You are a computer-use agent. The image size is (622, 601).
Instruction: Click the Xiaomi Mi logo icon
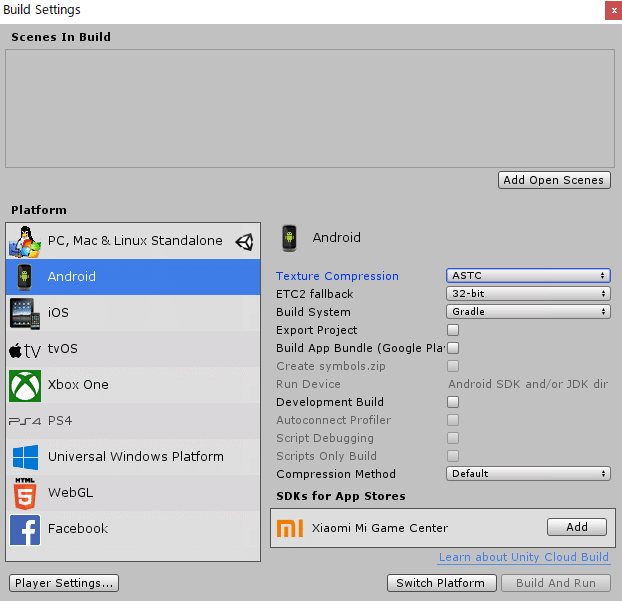290,528
